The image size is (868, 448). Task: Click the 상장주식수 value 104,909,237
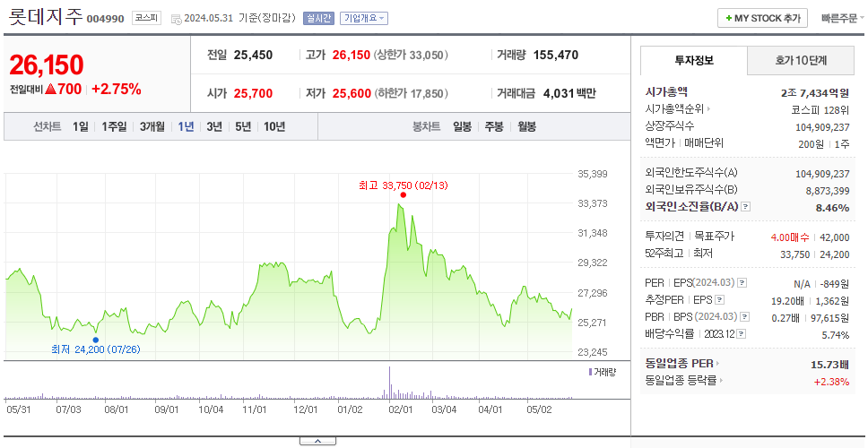[x=822, y=126]
